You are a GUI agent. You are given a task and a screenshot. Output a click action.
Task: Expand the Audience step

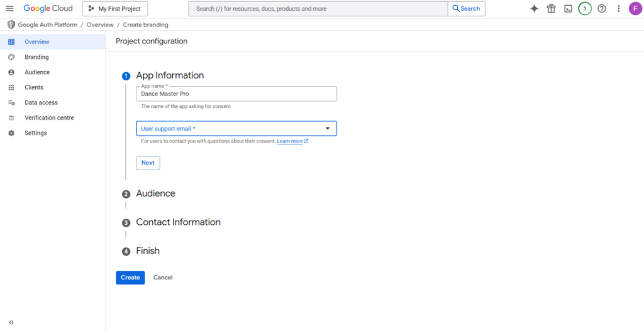(155, 193)
